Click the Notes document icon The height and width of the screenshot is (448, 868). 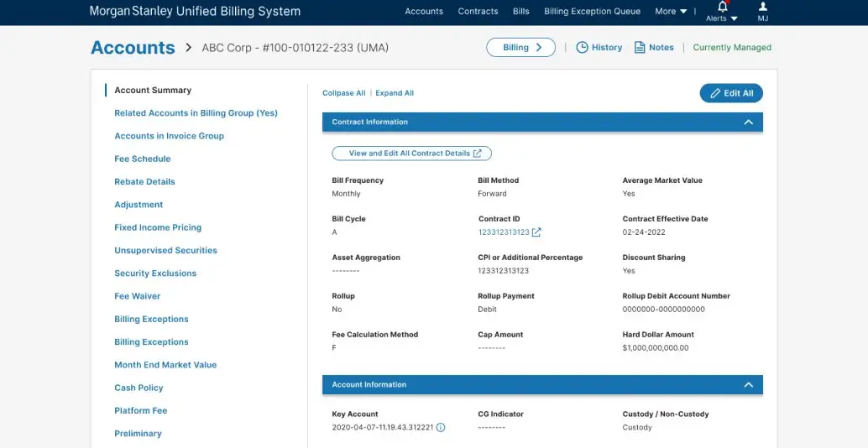pyautogui.click(x=640, y=48)
